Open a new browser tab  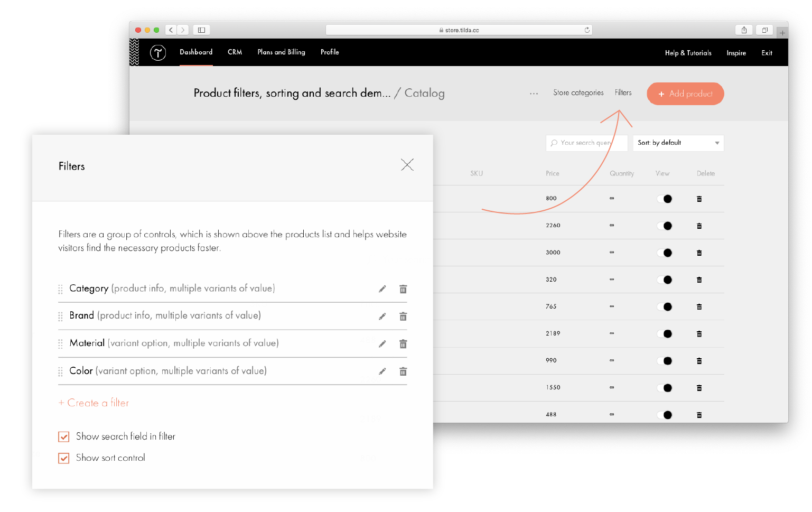click(x=782, y=33)
